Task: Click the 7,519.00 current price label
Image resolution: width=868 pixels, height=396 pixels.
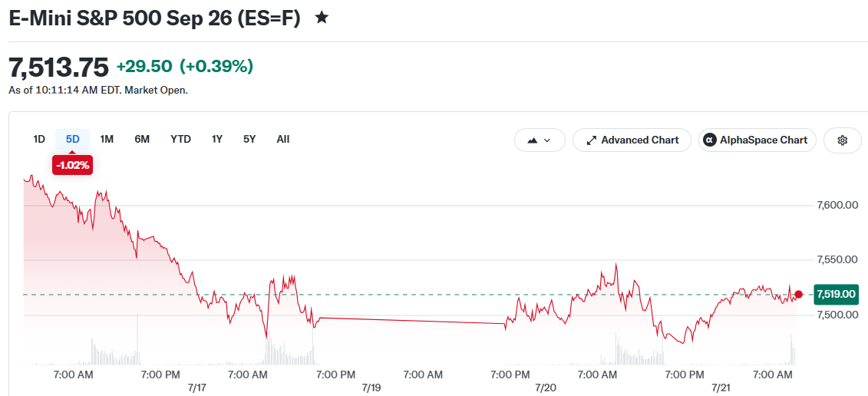Action: pyautogui.click(x=836, y=294)
